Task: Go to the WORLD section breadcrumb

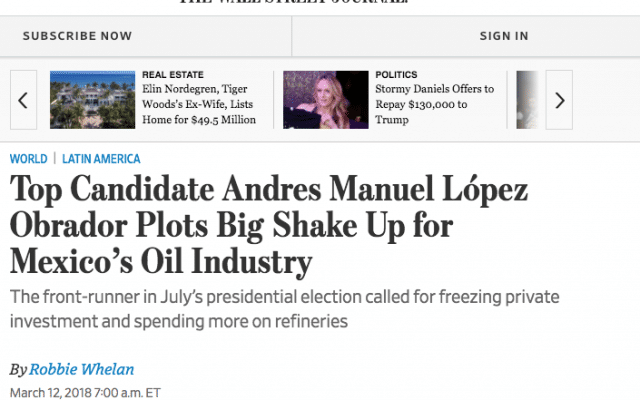Action: 29,159
